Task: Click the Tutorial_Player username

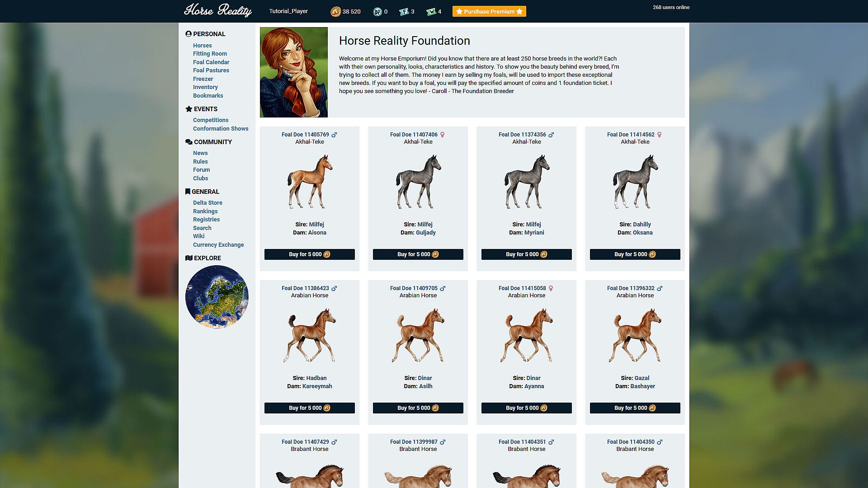Action: (288, 11)
